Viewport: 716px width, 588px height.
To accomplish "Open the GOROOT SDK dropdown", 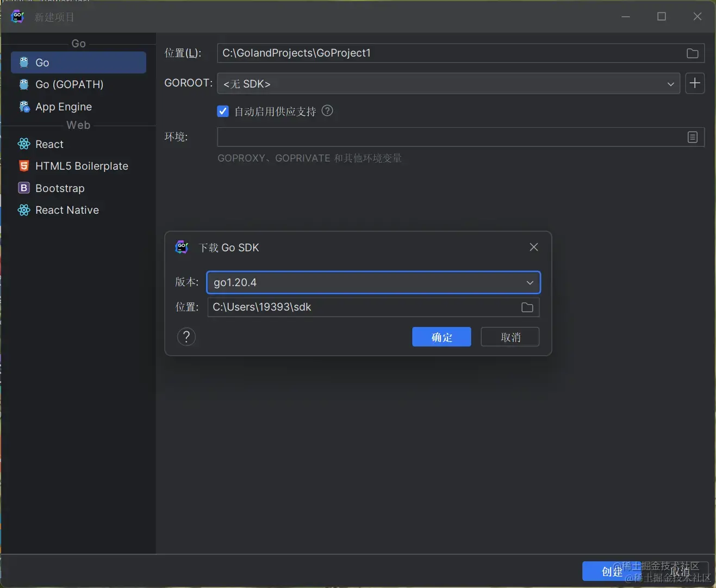I will 449,83.
